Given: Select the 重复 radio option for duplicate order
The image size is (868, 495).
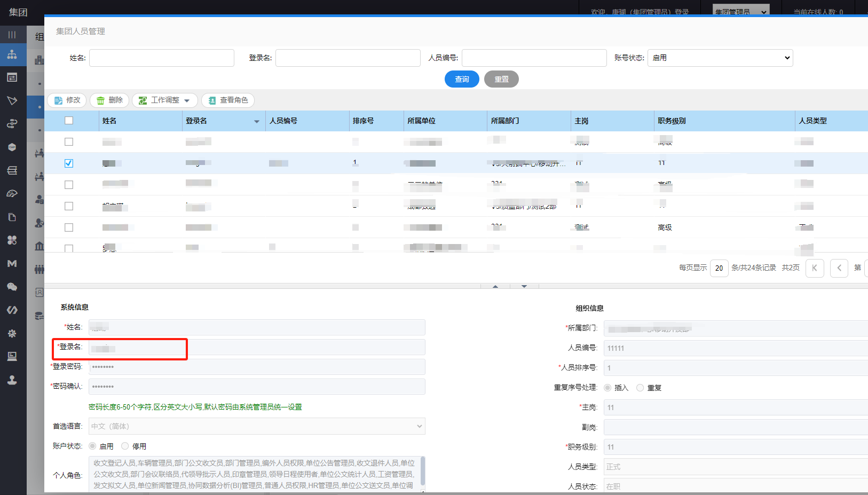Looking at the screenshot, I should coord(640,388).
